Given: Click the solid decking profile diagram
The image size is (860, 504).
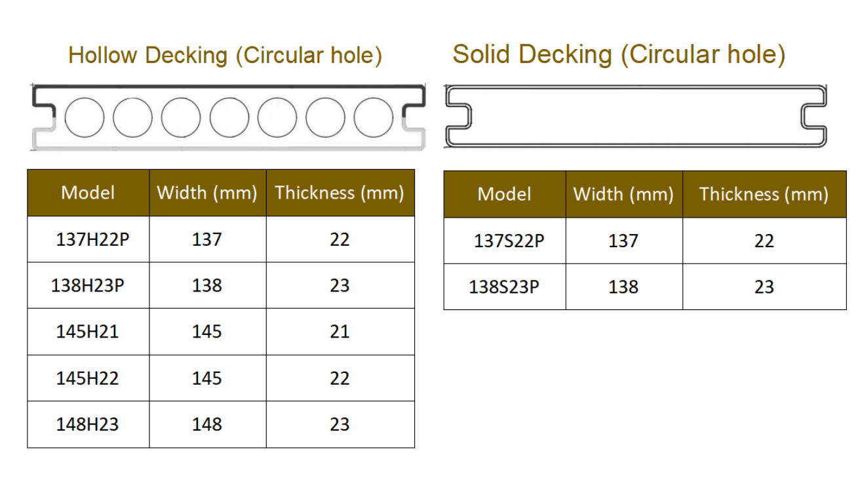Looking at the screenshot, I should tap(636, 117).
